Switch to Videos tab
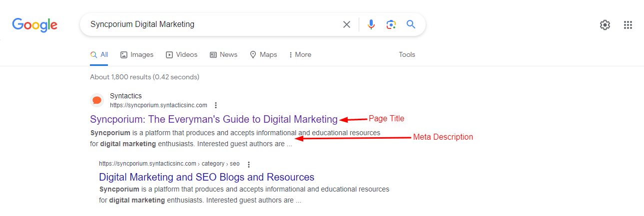644x216 pixels. pyautogui.click(x=182, y=55)
